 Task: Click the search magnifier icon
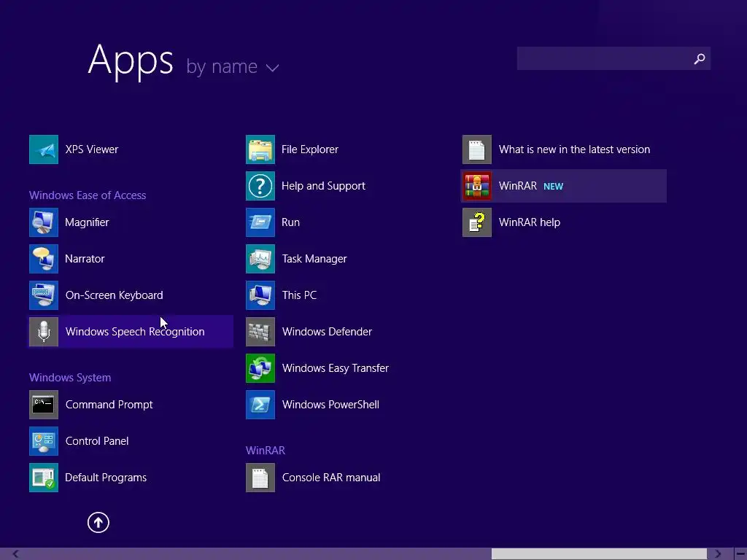pos(700,58)
